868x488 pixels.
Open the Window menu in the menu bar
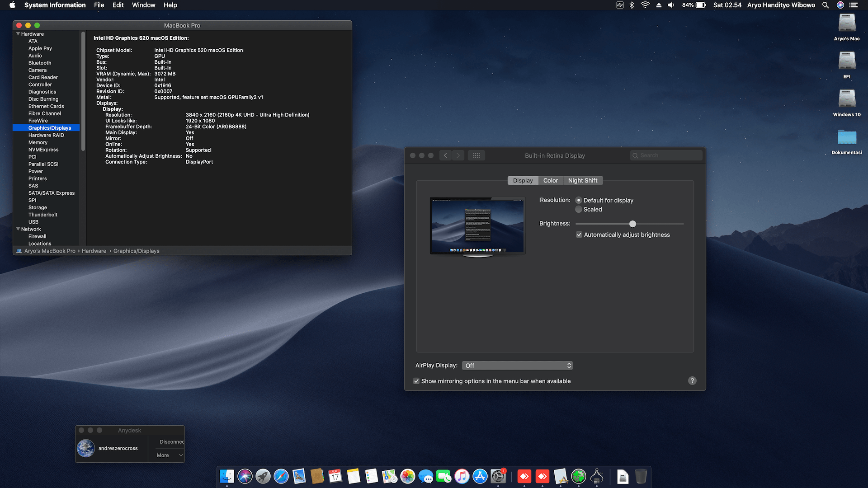143,5
